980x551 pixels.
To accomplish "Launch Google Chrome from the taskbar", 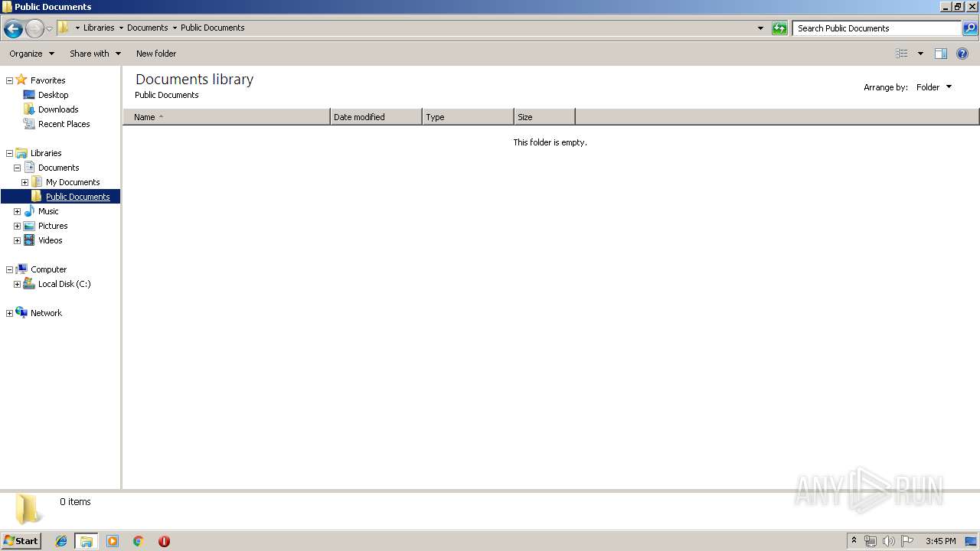I will 138,541.
